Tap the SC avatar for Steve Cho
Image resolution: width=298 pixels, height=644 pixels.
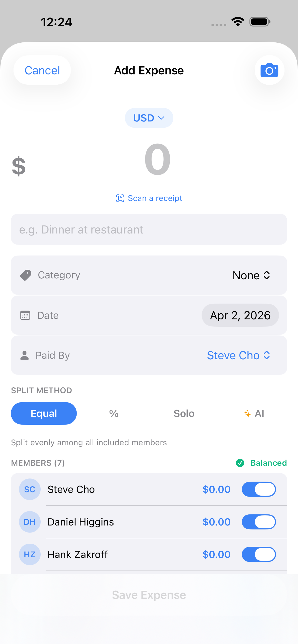(30, 489)
